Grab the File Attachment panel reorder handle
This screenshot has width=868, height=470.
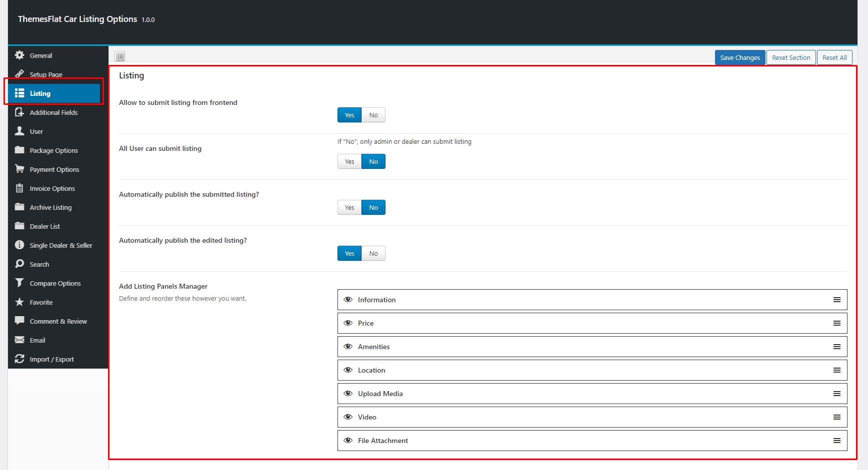(837, 441)
